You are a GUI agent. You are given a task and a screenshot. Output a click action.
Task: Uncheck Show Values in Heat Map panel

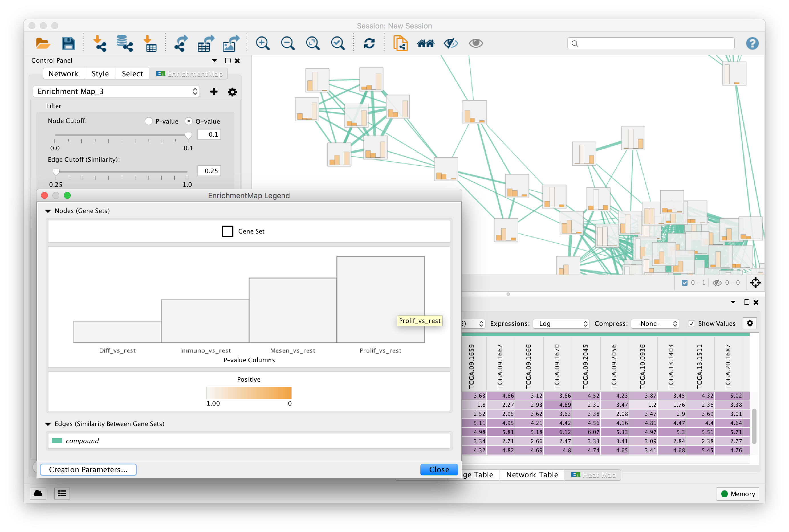coord(692,324)
